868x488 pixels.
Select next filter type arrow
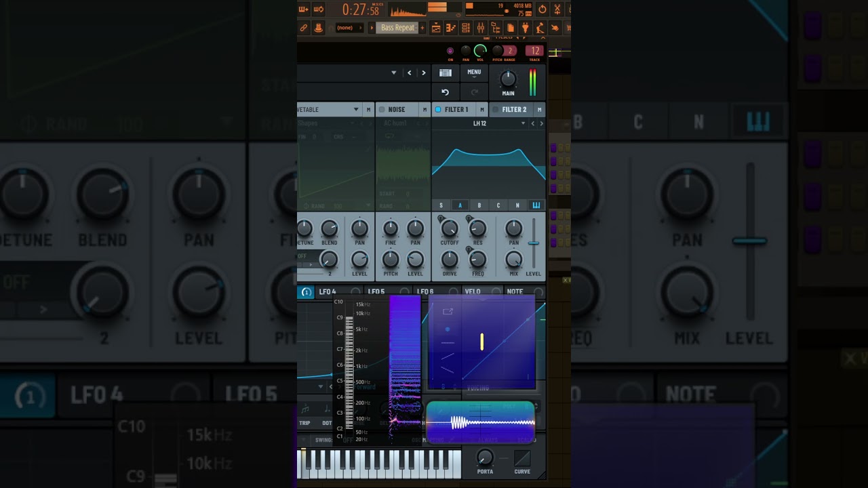[542, 123]
